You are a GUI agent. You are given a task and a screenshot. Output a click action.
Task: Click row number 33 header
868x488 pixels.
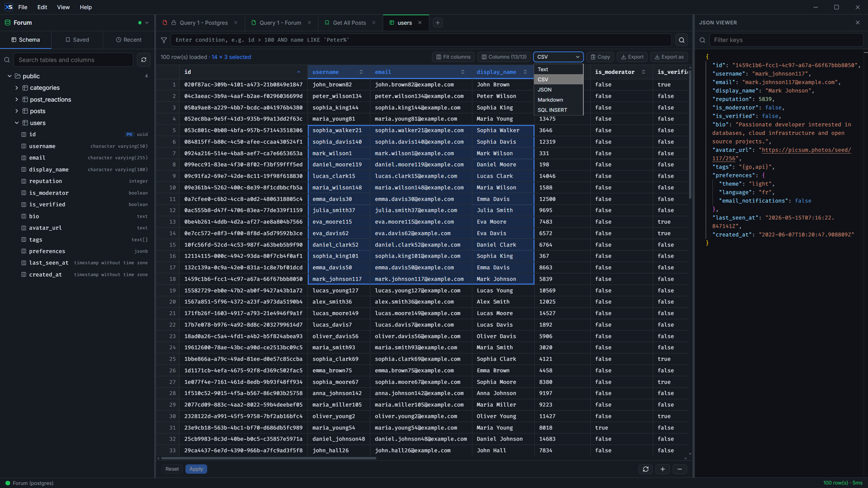168,451
